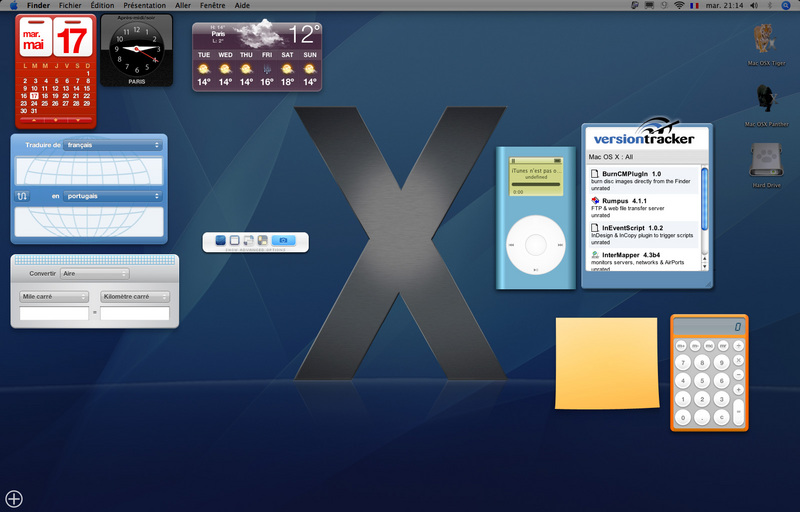Click the yellow sticky note widget
The height and width of the screenshot is (512, 800).
[x=607, y=363]
